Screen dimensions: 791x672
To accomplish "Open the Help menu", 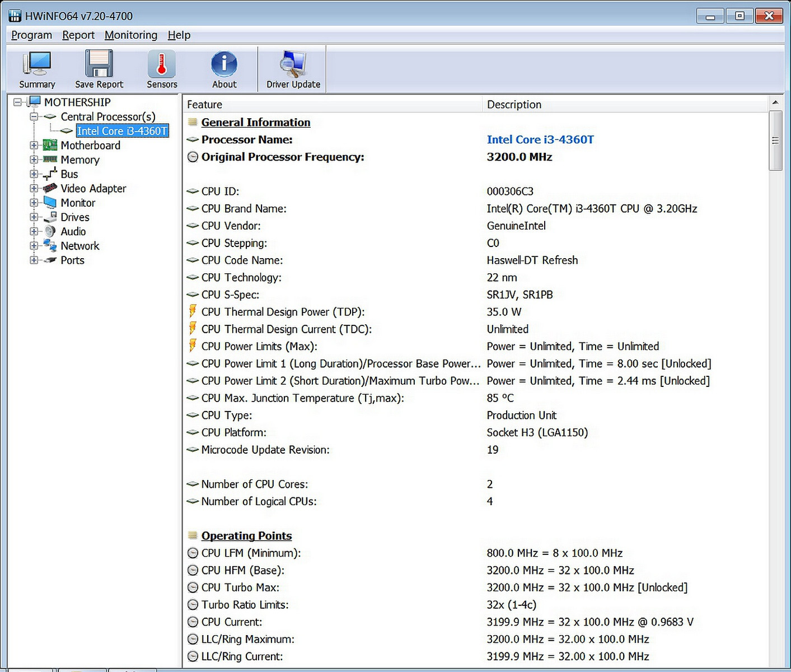I will pyautogui.click(x=179, y=35).
